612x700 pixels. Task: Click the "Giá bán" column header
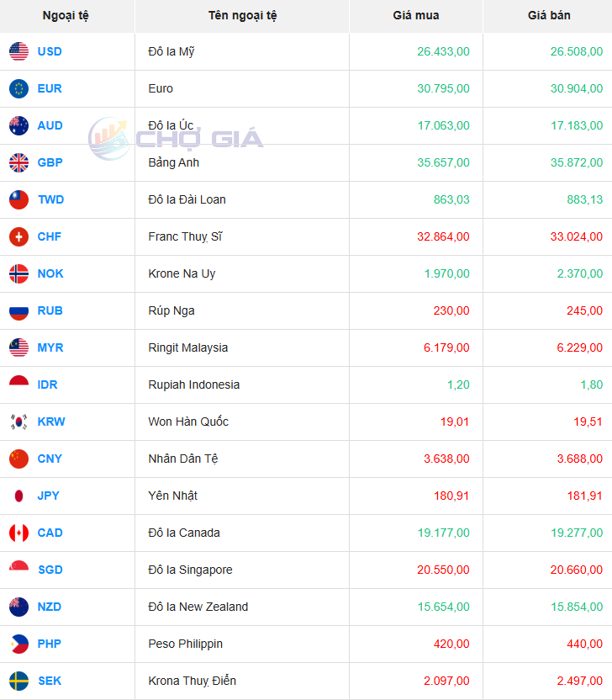(549, 15)
